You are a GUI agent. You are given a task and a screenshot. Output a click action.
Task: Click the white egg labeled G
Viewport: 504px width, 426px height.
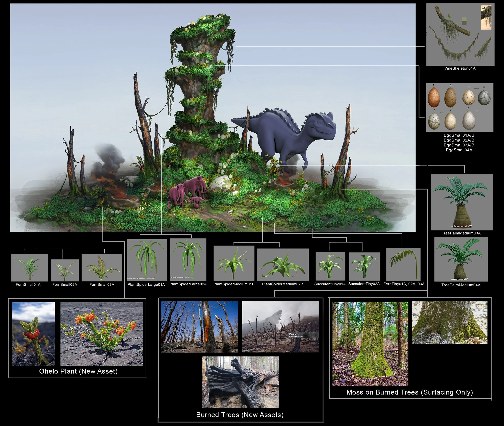(x=469, y=120)
